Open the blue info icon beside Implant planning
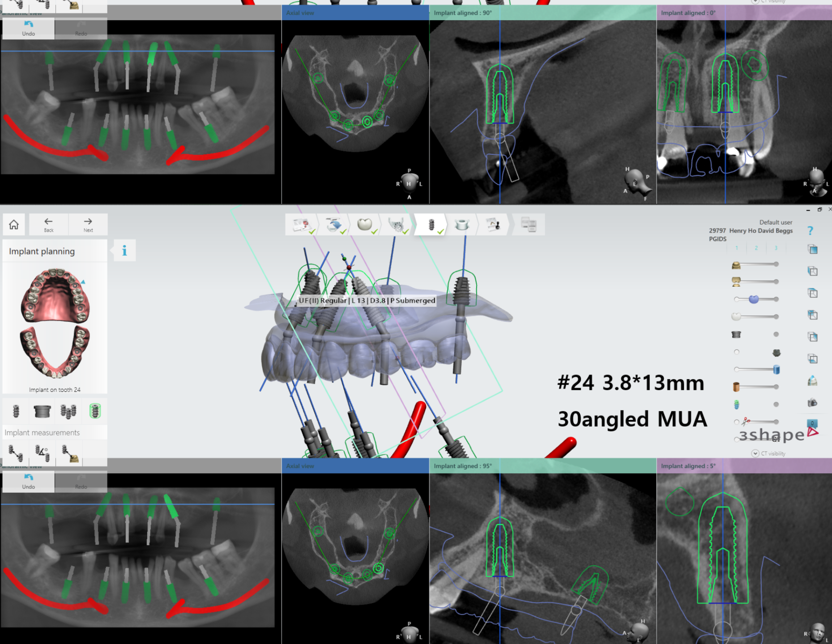The image size is (832, 644). point(124,250)
